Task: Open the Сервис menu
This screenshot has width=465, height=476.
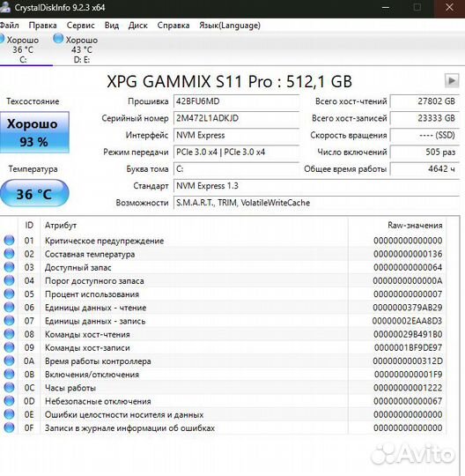Action: [80, 26]
